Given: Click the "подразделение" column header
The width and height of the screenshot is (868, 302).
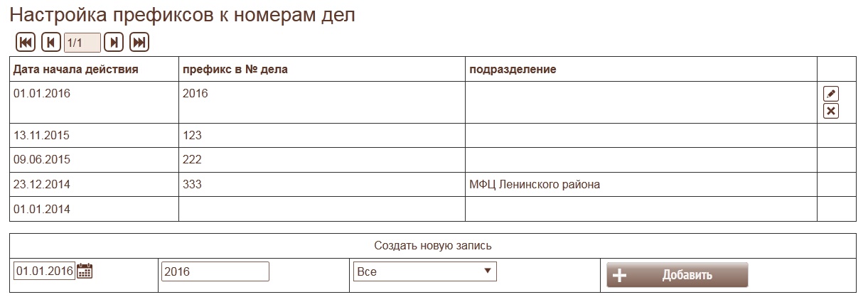Looking at the screenshot, I should [512, 70].
